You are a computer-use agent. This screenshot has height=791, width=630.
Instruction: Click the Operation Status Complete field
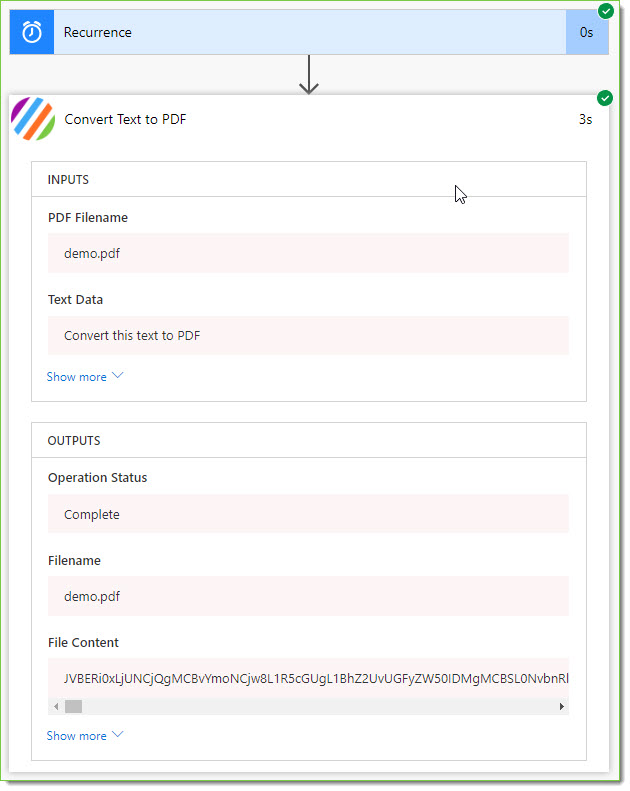pos(308,514)
